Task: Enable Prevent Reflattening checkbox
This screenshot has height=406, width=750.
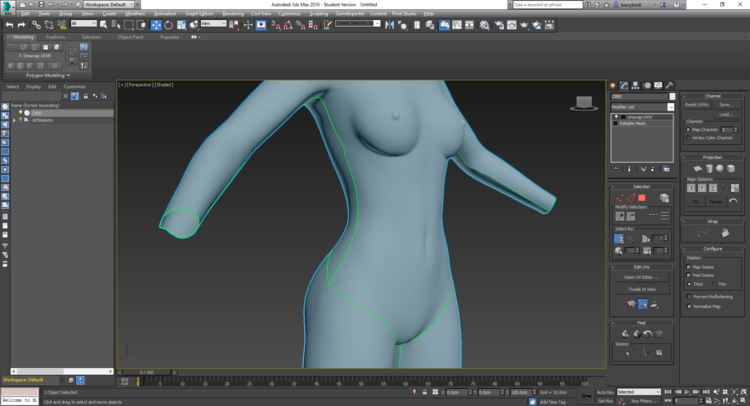Action: pyautogui.click(x=689, y=296)
